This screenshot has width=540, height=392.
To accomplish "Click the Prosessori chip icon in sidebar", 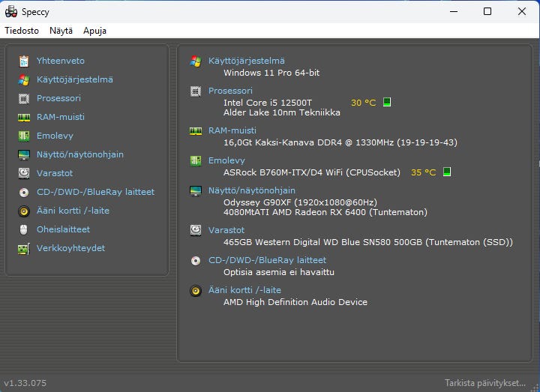I will tap(24, 98).
